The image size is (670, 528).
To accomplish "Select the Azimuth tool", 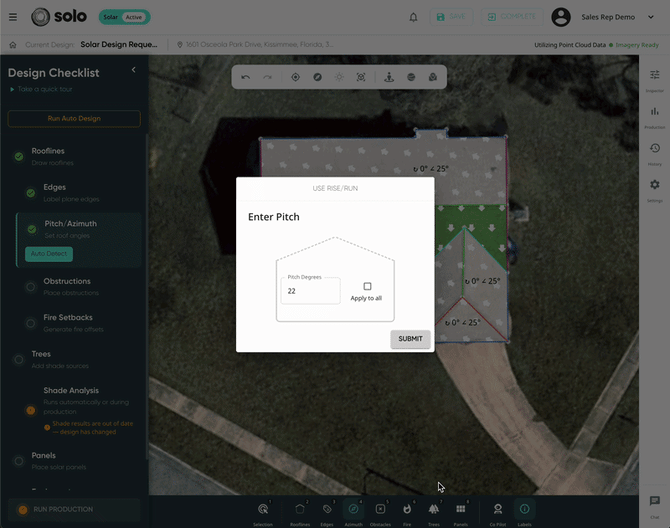I will point(353,513).
